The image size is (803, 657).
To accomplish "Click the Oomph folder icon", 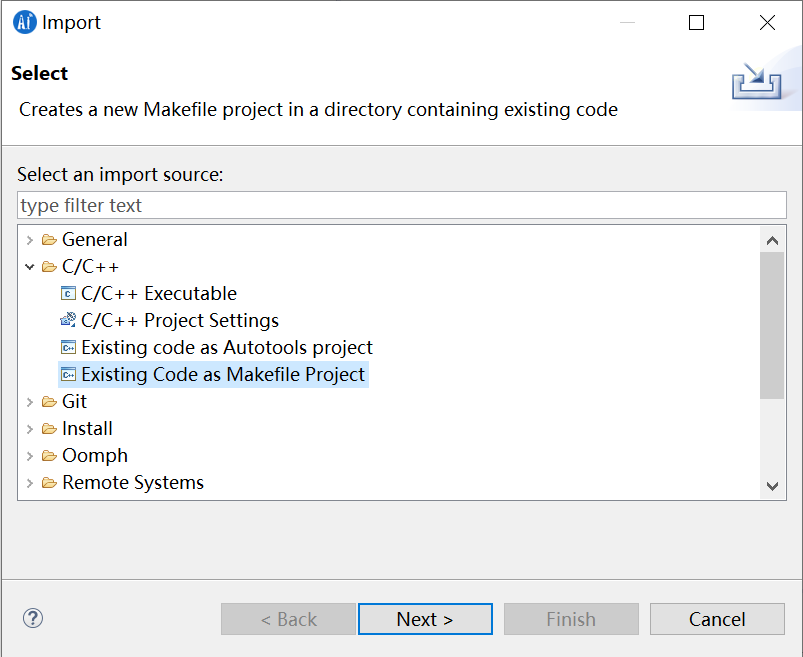I will coord(49,456).
